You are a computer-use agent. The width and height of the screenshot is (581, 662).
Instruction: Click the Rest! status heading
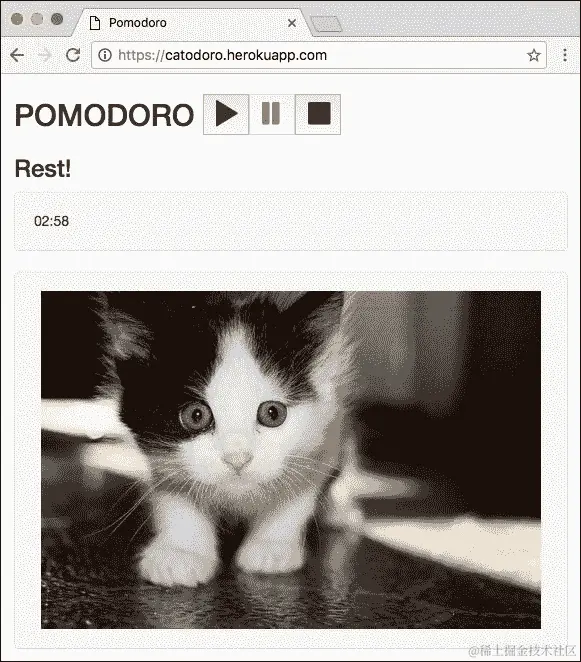pyautogui.click(x=43, y=169)
